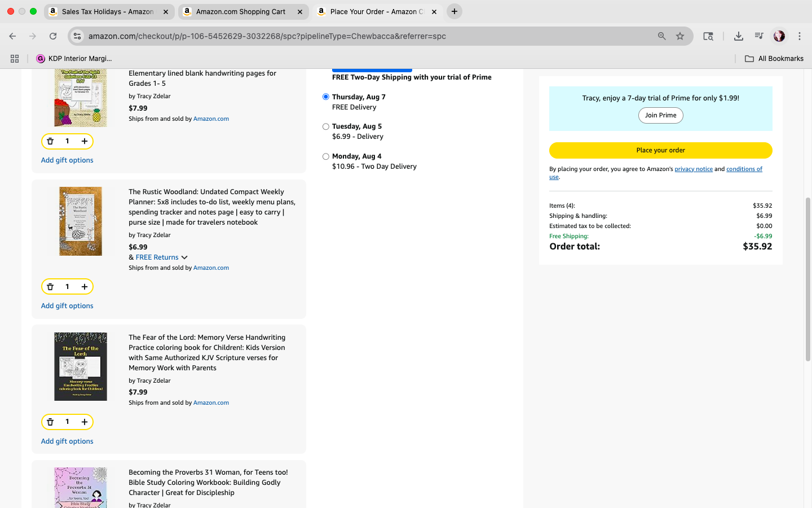Open site information icon in address bar
This screenshot has width=812, height=508.
tap(77, 36)
